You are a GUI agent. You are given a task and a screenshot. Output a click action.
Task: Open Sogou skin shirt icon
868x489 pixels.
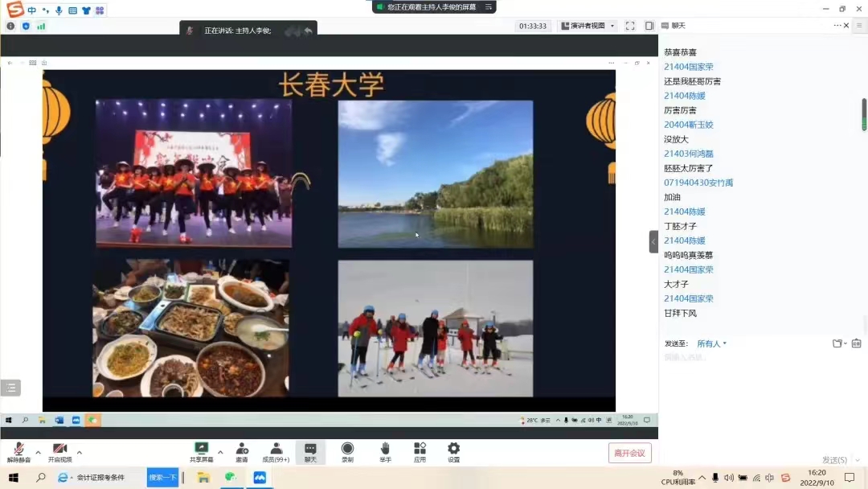click(x=86, y=10)
